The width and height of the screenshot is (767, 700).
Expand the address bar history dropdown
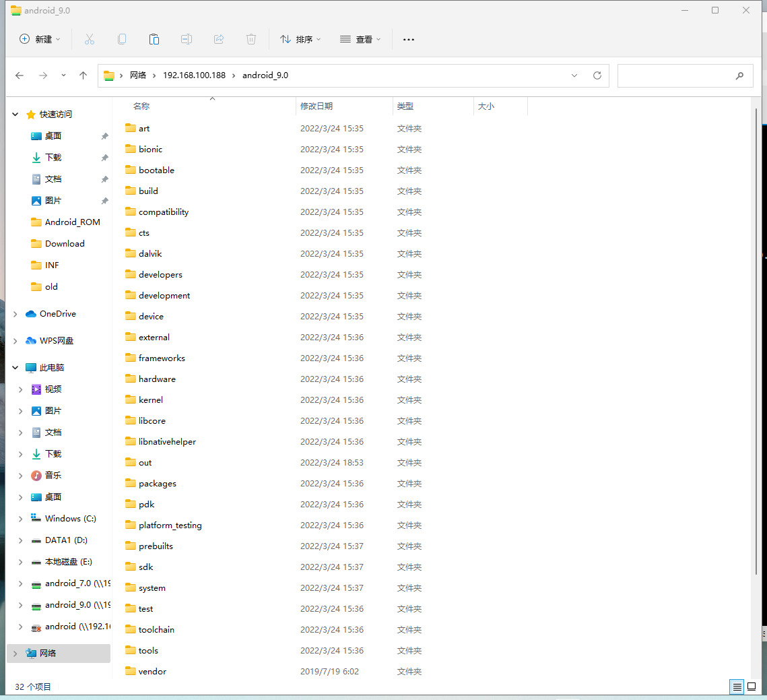tap(574, 75)
